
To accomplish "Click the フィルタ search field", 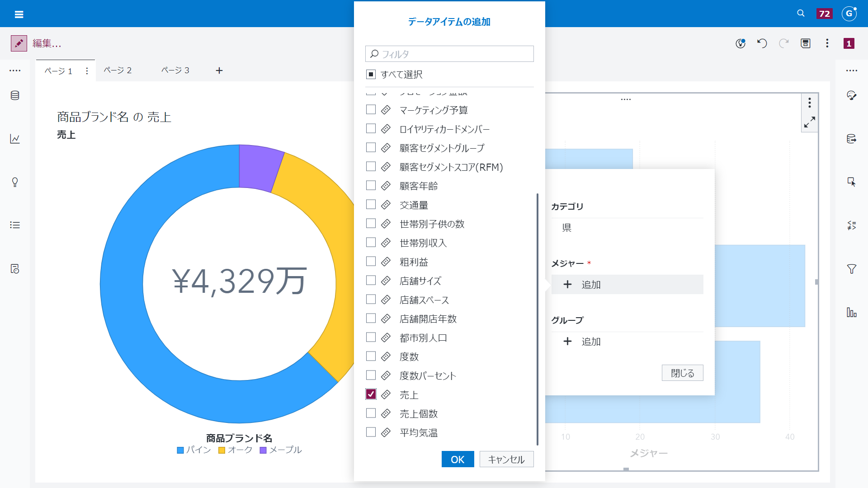I will [449, 54].
